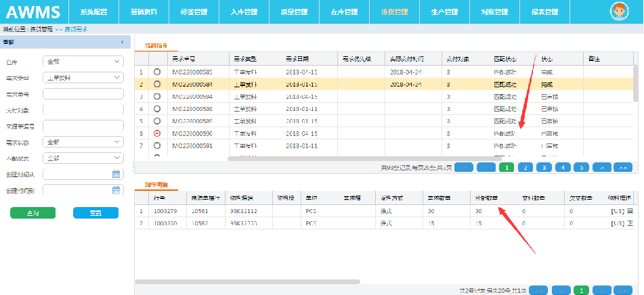Select radio button for order MO220000585

coord(157,72)
